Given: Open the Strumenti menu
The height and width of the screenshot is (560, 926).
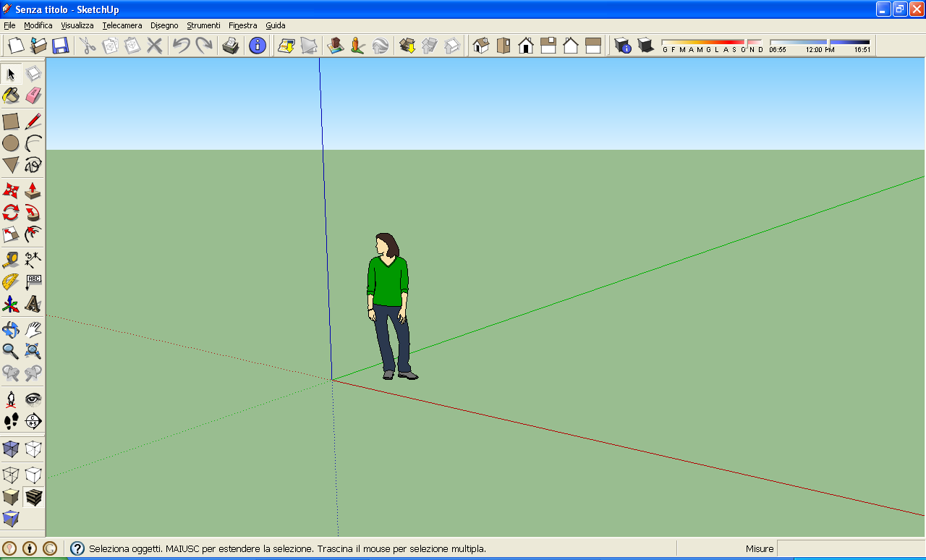Looking at the screenshot, I should point(203,25).
